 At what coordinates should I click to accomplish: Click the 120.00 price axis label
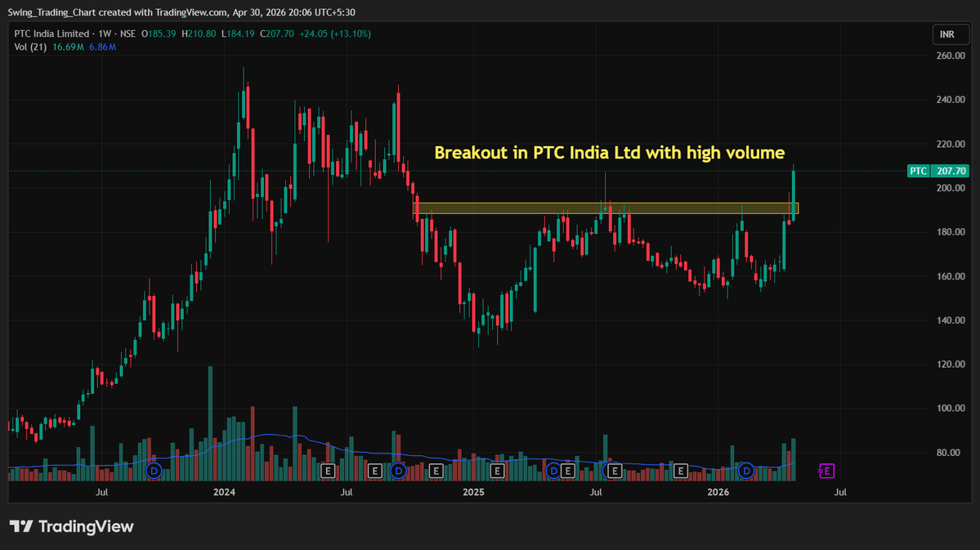951,364
